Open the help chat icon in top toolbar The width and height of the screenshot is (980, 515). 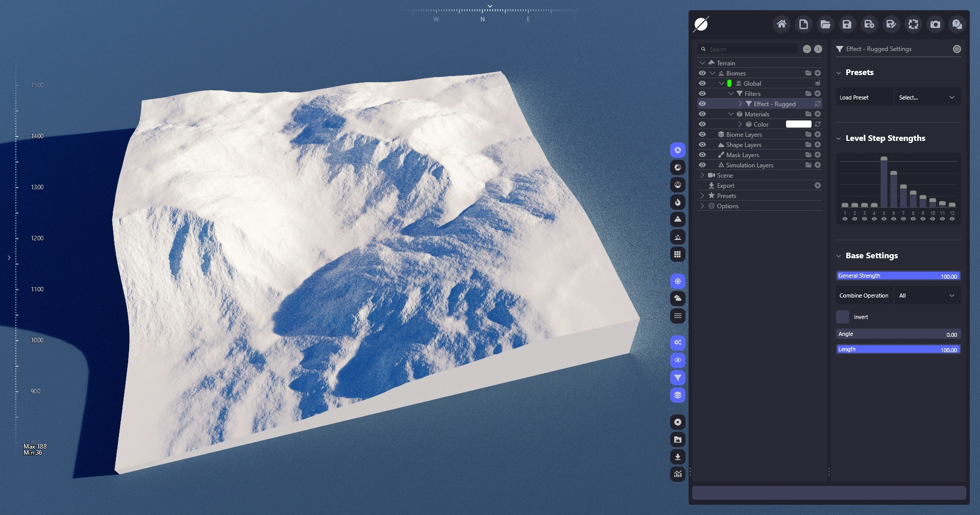point(957,24)
